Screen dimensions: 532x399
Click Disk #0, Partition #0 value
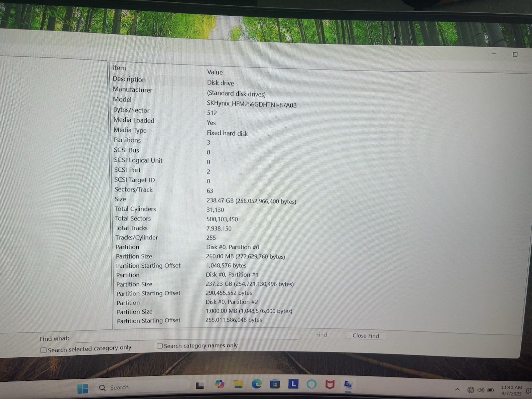(x=233, y=247)
